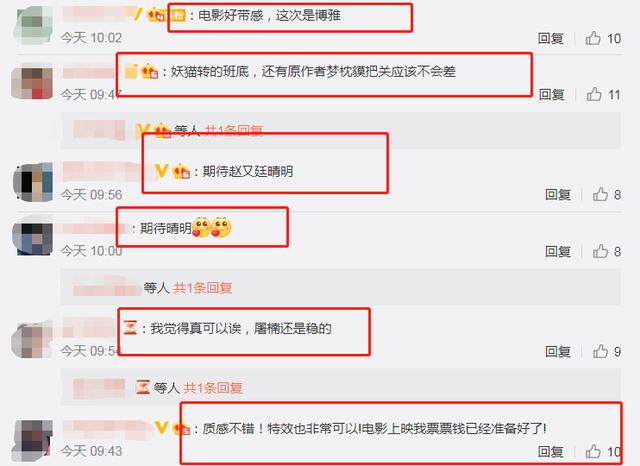Expand 共1条回复 under 我觉得真可以诶 comment

213,388
